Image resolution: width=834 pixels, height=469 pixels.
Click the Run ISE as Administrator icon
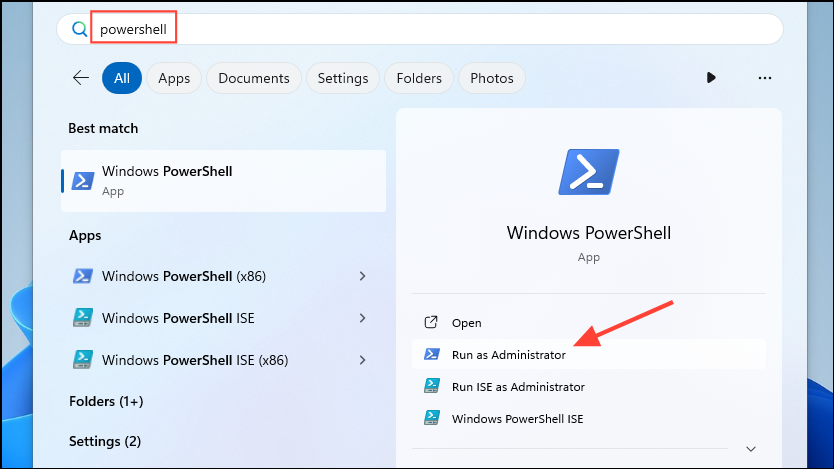pyautogui.click(x=431, y=386)
